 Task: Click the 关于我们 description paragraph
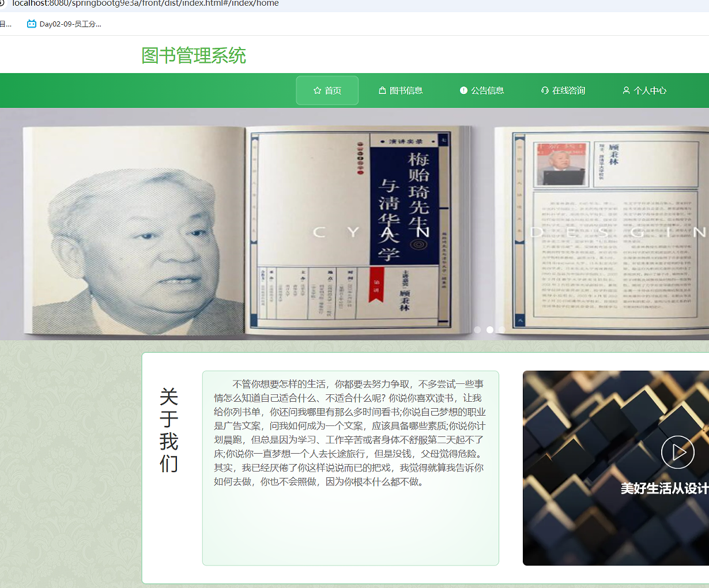click(349, 432)
